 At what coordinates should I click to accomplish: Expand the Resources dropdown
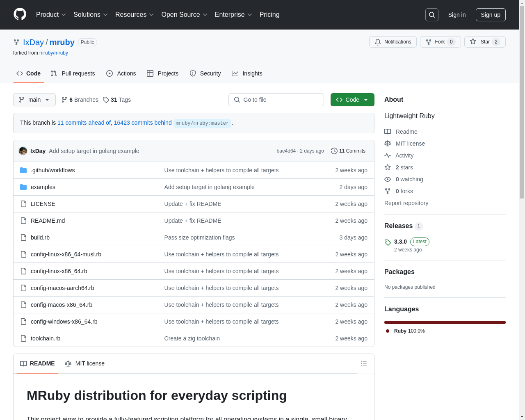135,15
